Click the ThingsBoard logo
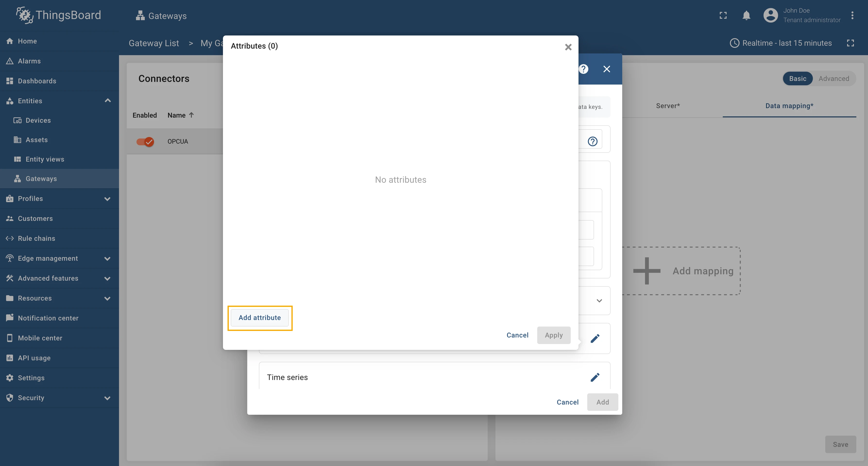The height and width of the screenshot is (466, 868). tap(59, 15)
